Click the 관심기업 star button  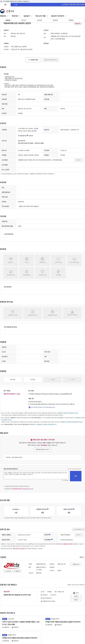click(8, 571)
